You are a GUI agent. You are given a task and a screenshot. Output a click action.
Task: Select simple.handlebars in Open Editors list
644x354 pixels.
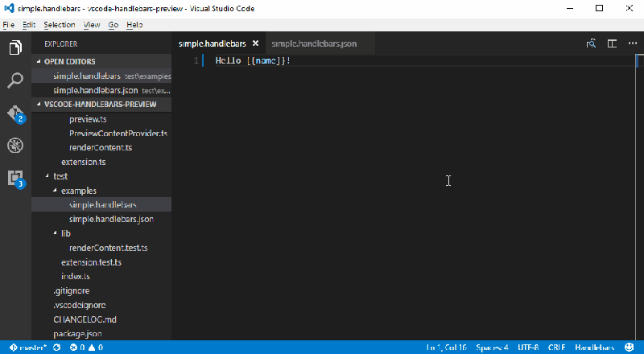click(x=101, y=76)
